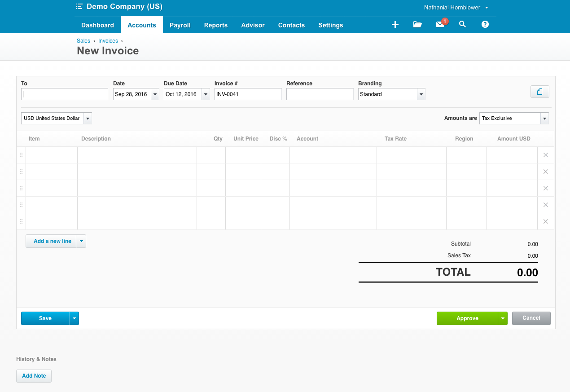Image resolution: width=570 pixels, height=392 pixels.
Task: Open the global search (magnifying glass)
Action: (462, 25)
